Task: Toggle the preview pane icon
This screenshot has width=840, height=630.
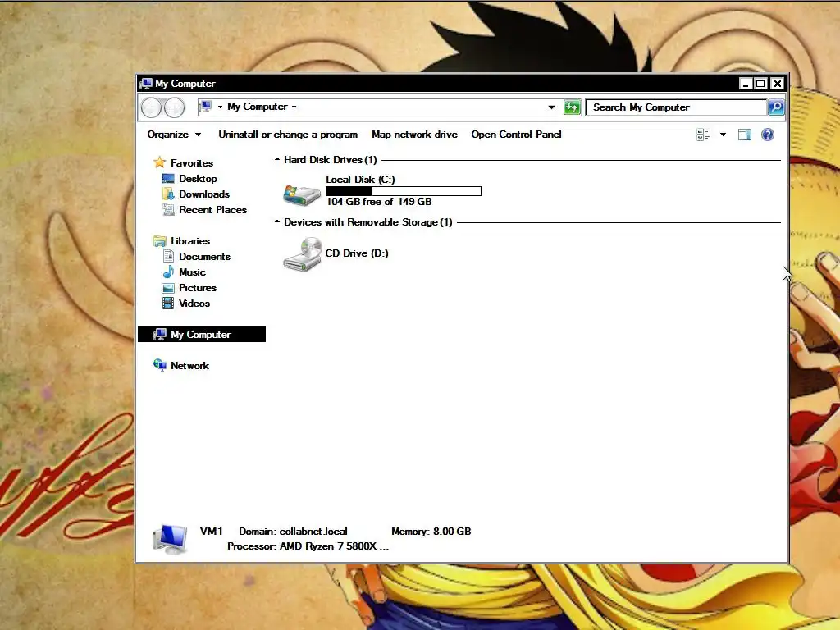Action: pyautogui.click(x=745, y=135)
